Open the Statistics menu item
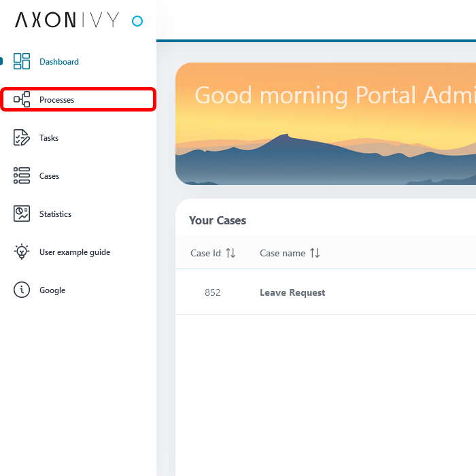Image resolution: width=476 pixels, height=476 pixels. point(78,214)
